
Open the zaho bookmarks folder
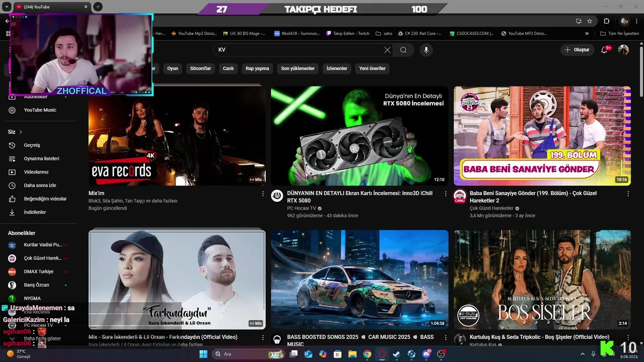(384, 34)
